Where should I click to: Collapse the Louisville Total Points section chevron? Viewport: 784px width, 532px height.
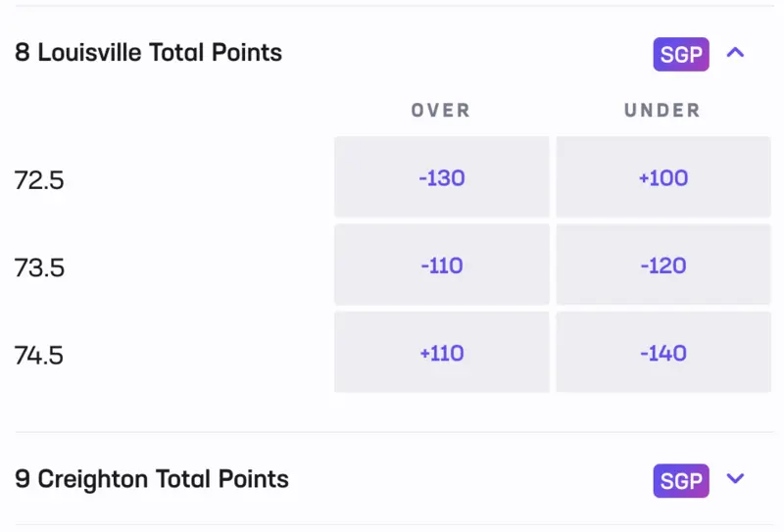(x=735, y=53)
